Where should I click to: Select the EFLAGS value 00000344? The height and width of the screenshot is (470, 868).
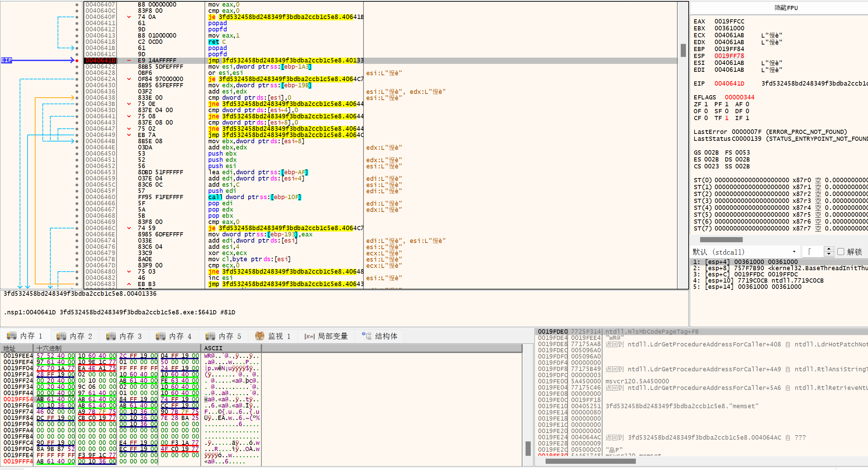[739, 97]
